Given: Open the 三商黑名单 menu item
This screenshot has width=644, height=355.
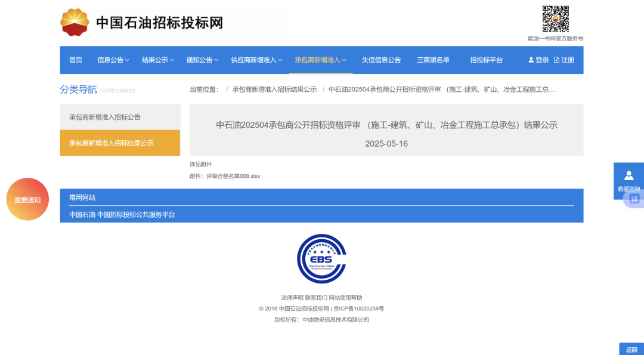Looking at the screenshot, I should click(434, 60).
